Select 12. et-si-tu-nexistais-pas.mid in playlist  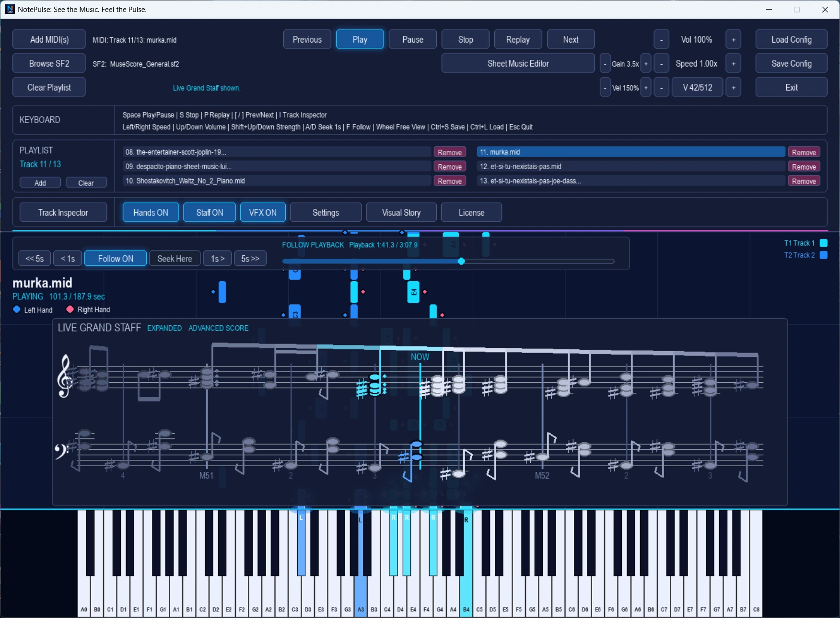[631, 166]
